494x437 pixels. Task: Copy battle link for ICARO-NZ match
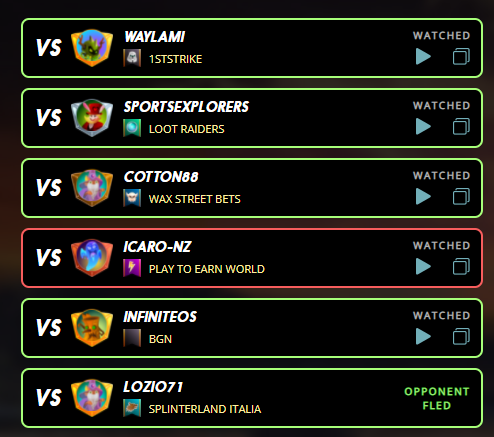pos(461,266)
